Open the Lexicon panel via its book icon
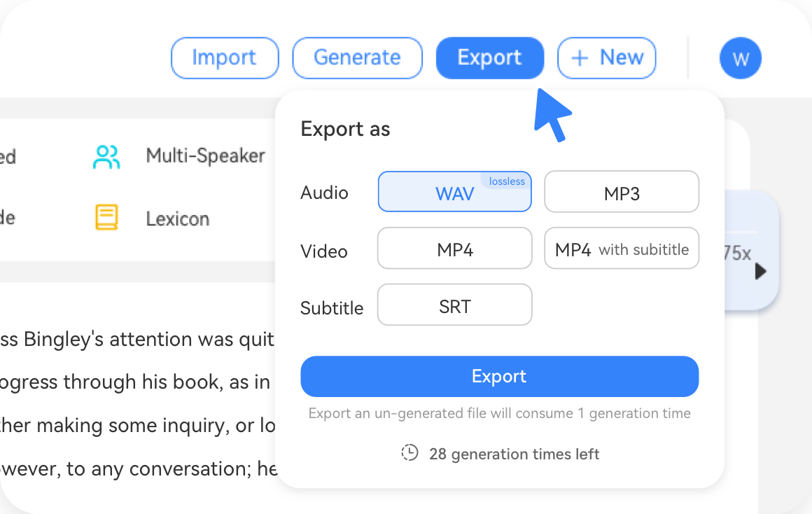This screenshot has height=514, width=812. pyautogui.click(x=106, y=218)
